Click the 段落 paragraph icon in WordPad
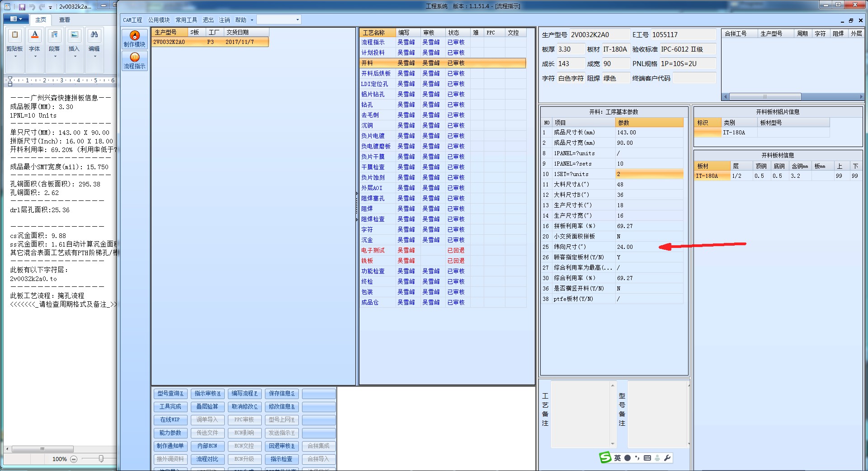 click(54, 35)
